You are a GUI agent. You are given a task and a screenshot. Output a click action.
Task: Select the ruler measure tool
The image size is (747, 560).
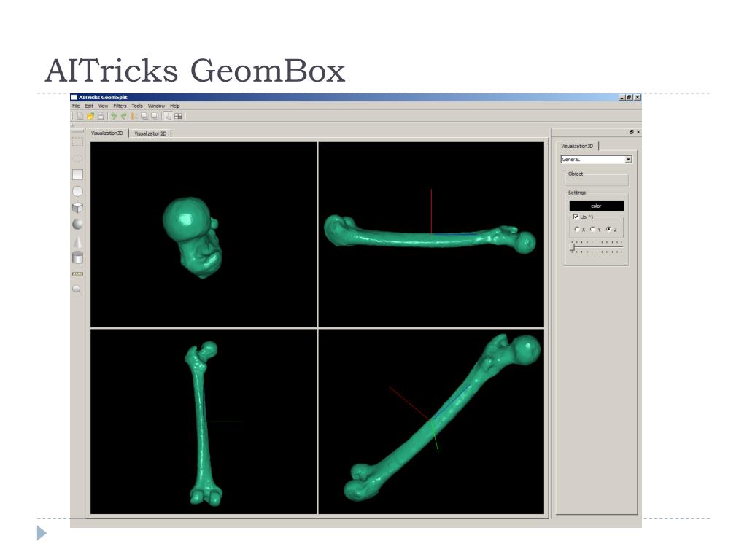pyautogui.click(x=77, y=274)
